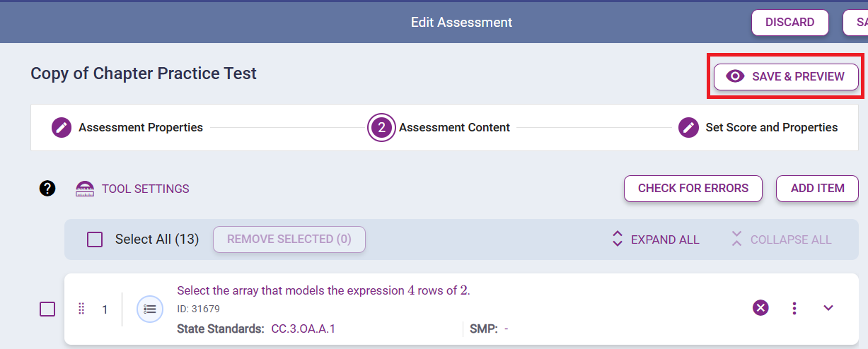Open Tool Settings ruler icon

[x=85, y=189]
